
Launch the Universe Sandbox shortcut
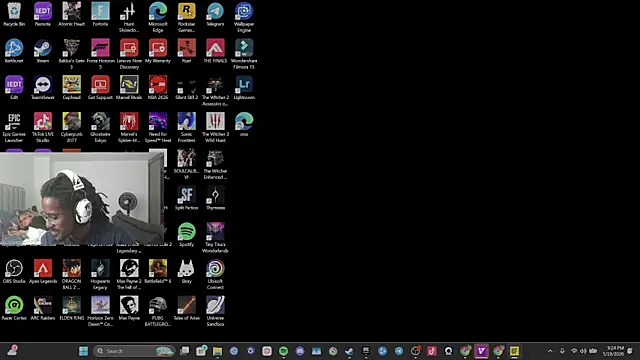pyautogui.click(x=215, y=311)
